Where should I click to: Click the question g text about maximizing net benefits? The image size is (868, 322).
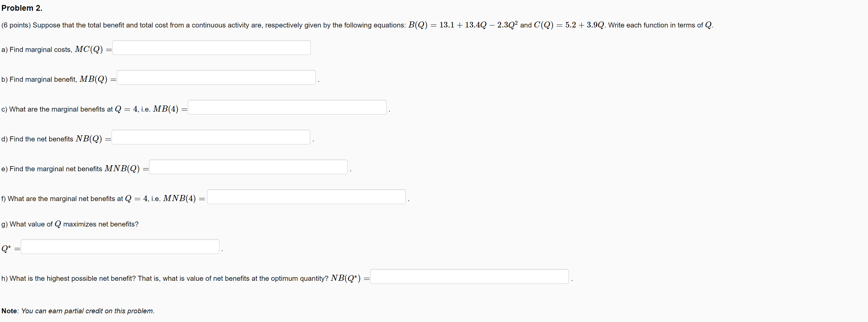click(69, 224)
